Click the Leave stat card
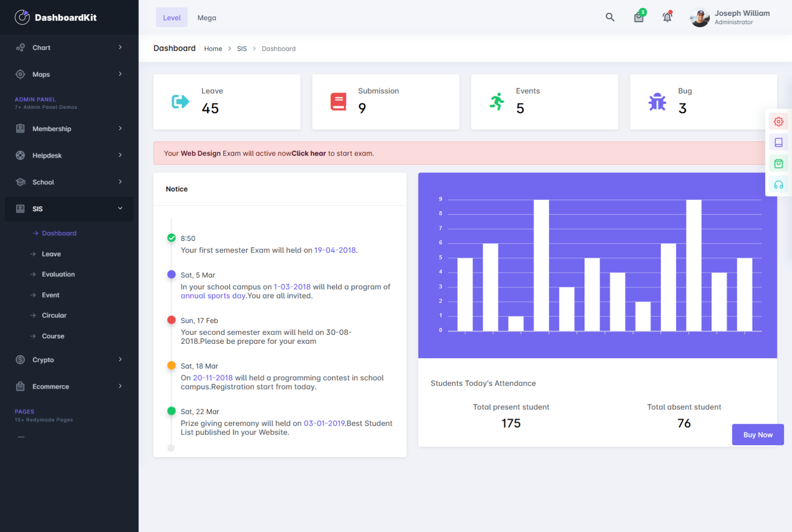Screen dimensions: 792x532 (227, 102)
